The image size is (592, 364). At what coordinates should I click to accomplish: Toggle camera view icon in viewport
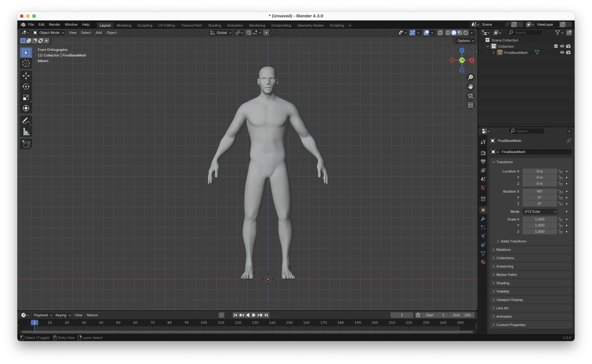470,96
